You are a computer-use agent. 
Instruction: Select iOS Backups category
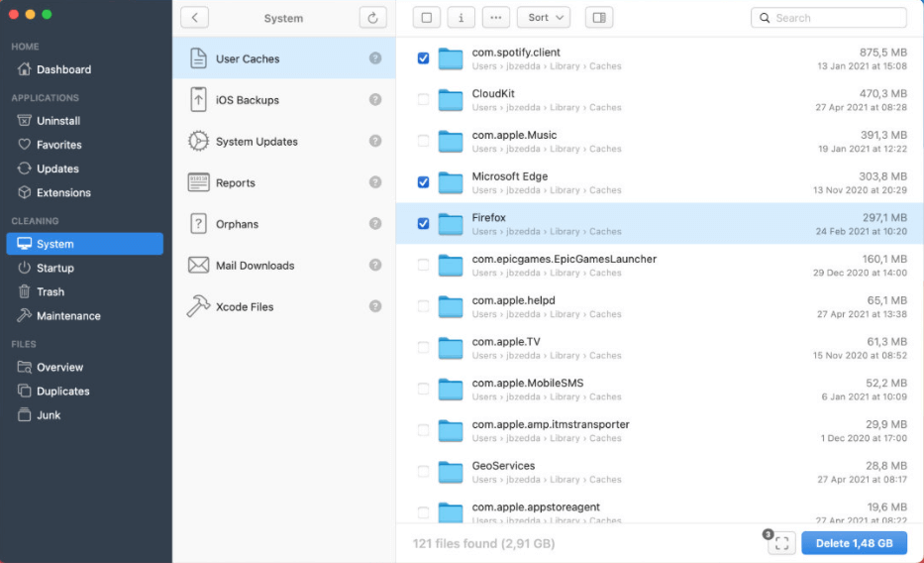point(283,100)
